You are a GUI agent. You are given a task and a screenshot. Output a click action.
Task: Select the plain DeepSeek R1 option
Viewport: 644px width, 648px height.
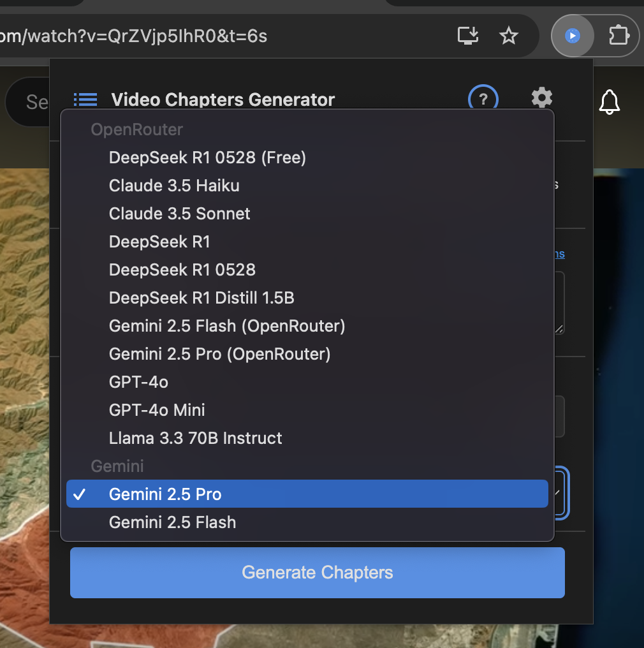pos(307,242)
